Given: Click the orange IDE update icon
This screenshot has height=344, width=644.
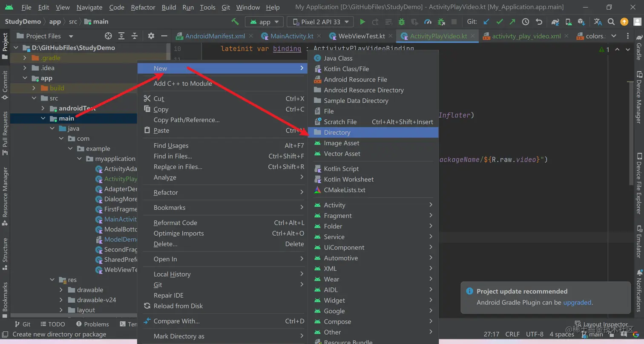Looking at the screenshot, I should pyautogui.click(x=624, y=22).
